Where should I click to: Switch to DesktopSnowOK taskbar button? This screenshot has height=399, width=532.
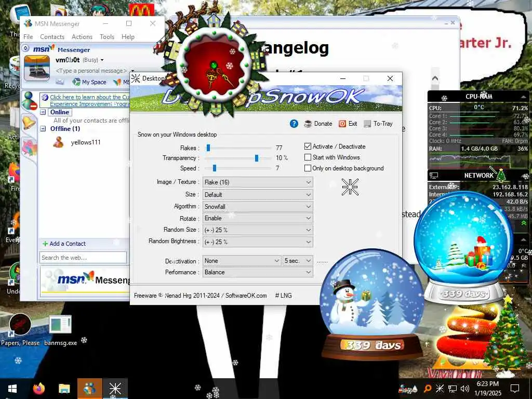[115, 389]
